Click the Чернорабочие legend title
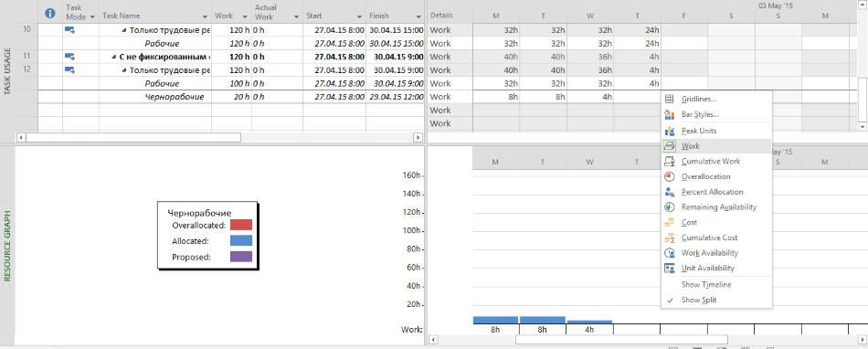The image size is (868, 349). click(199, 213)
